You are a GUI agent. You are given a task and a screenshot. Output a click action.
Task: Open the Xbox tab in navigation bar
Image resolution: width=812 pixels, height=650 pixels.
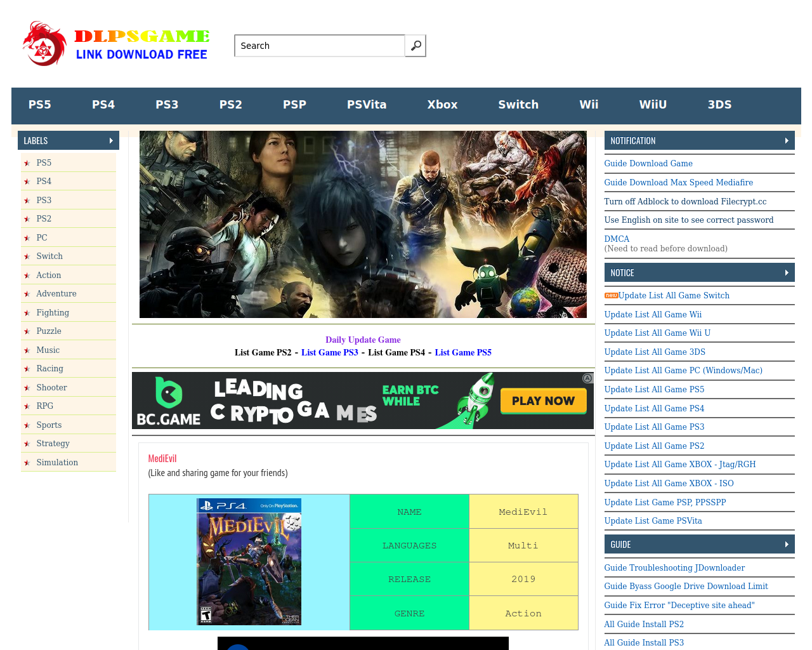[x=442, y=105]
